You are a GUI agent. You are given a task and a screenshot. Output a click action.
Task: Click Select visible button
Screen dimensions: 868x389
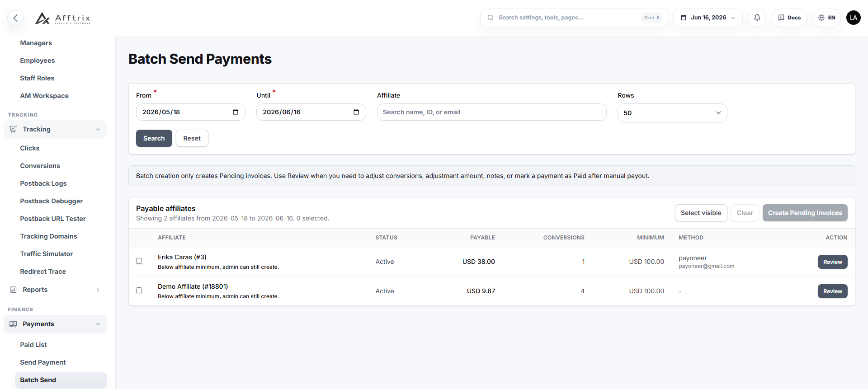click(701, 213)
